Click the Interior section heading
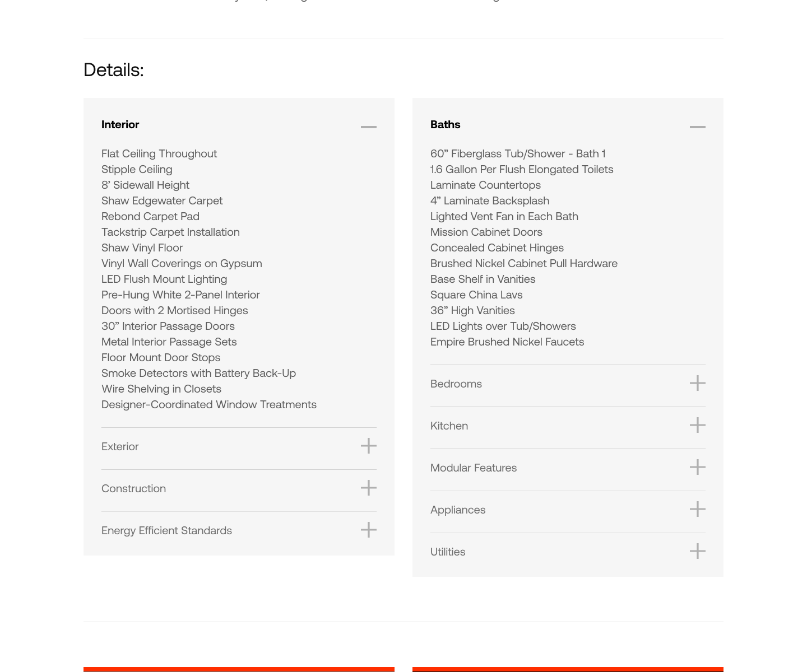 pos(120,124)
